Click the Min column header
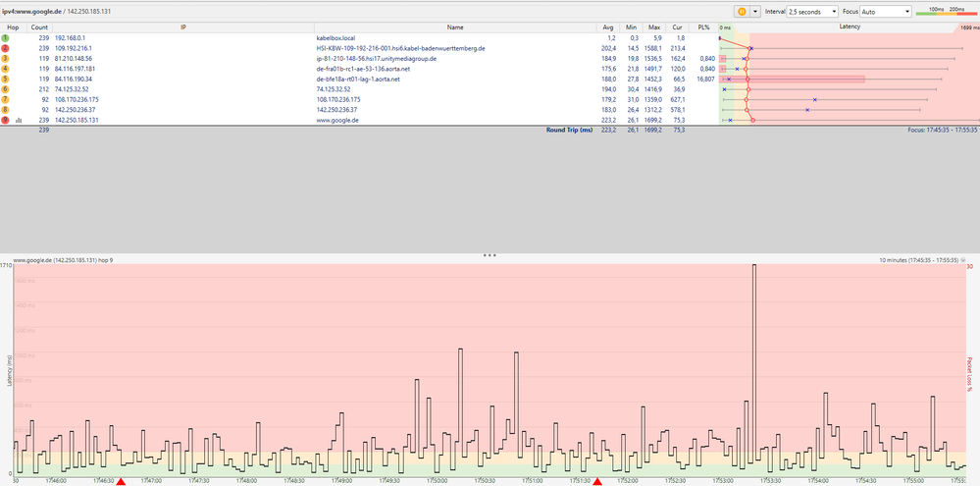The image size is (980, 486). (x=631, y=27)
